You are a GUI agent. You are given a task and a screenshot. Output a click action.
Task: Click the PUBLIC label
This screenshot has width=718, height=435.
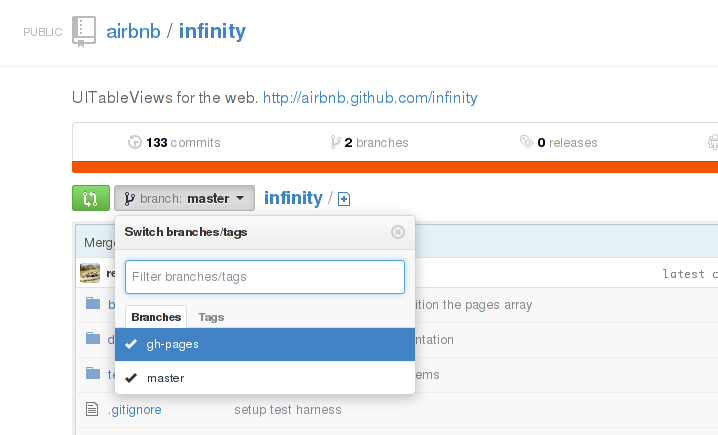(x=43, y=32)
